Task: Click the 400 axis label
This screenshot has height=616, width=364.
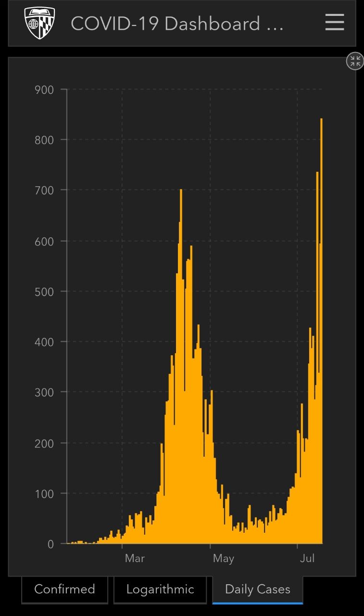Action: (44, 342)
